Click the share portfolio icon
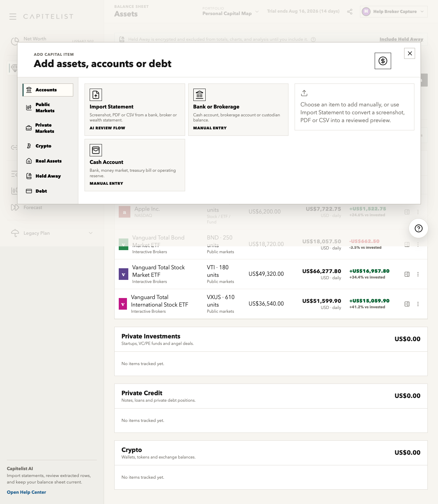438x504 pixels. [x=350, y=12]
